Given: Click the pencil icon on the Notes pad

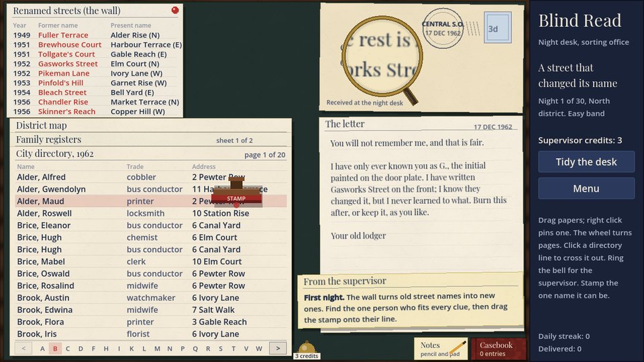Looking at the screenshot, I should click(x=458, y=348).
